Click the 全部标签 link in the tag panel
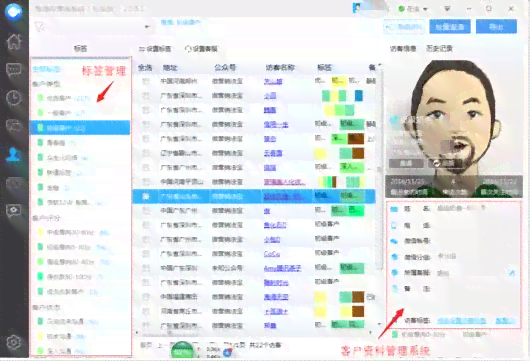The width and height of the screenshot is (530, 361). coord(46,69)
